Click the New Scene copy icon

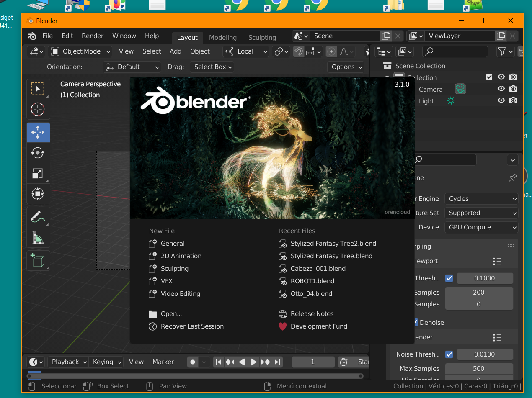coord(386,36)
